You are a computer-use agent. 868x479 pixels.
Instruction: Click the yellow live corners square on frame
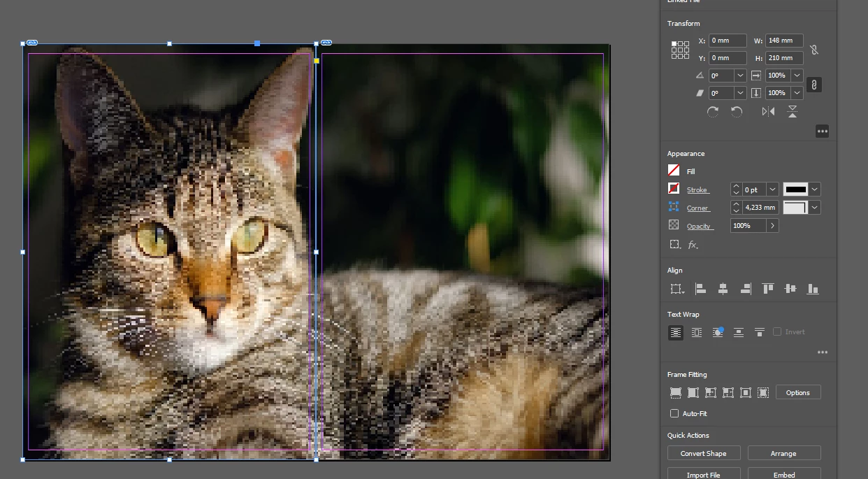[317, 61]
